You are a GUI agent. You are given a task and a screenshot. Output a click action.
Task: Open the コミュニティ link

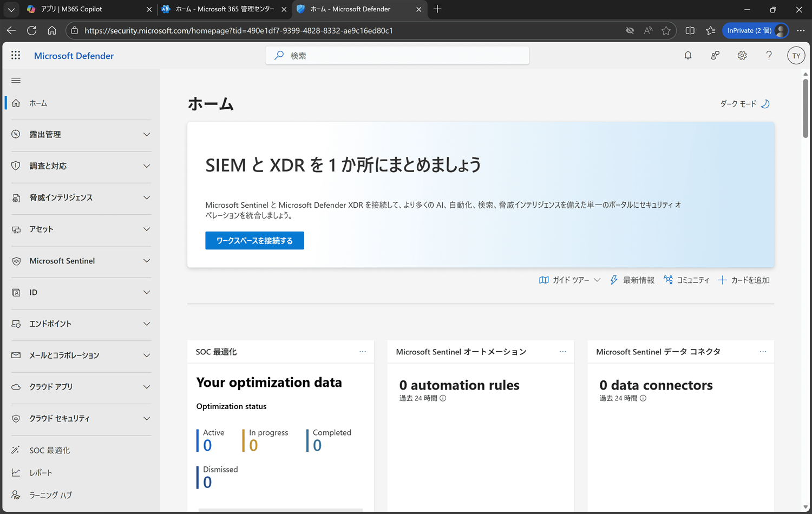point(686,280)
